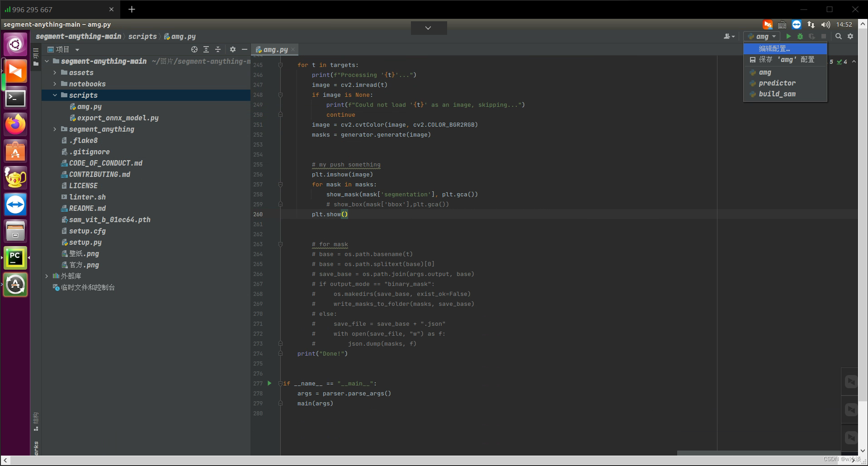Click the run with coverage icon
Viewport: 868px width, 466px height.
point(812,36)
